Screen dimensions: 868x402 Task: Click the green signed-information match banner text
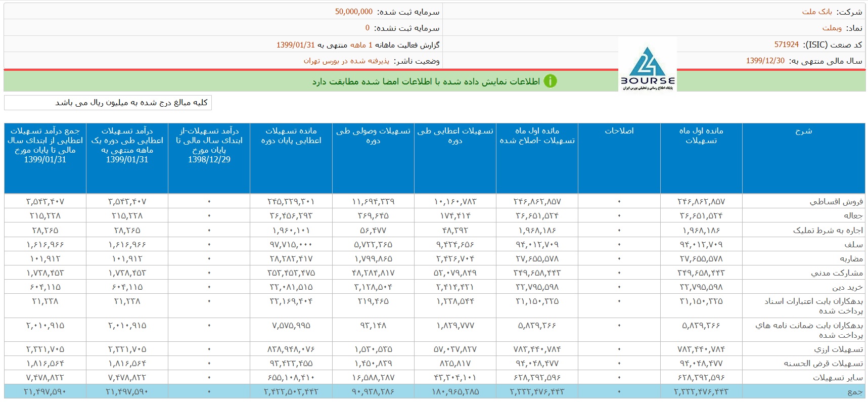pos(426,81)
